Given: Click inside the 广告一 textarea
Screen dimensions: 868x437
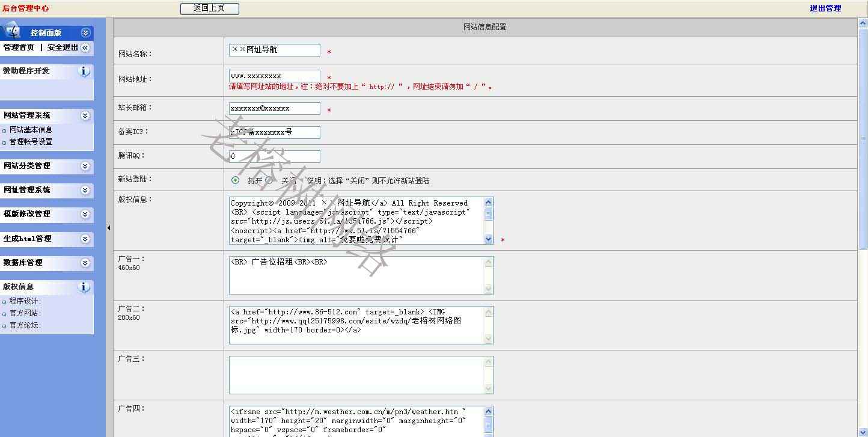Looking at the screenshot, I should click(361, 275).
